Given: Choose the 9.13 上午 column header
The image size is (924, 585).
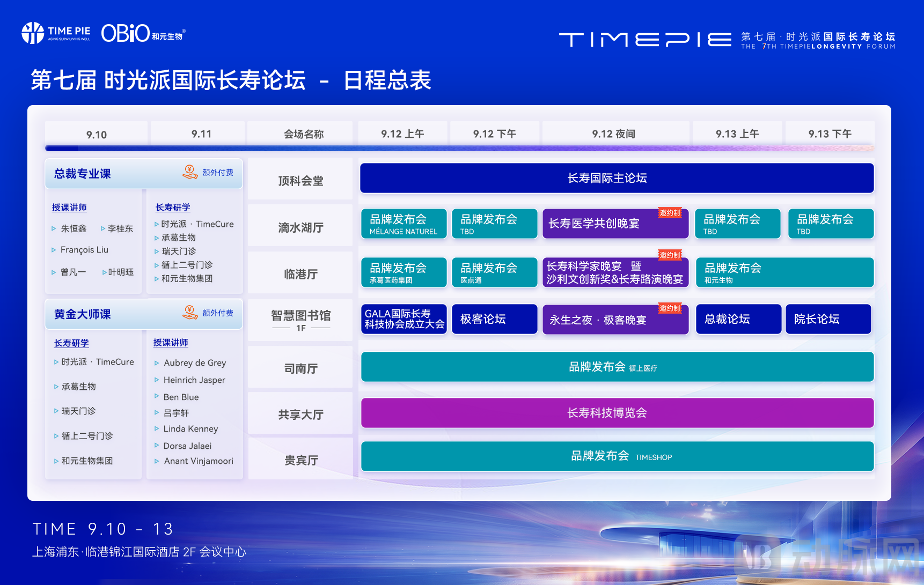Looking at the screenshot, I should point(737,134).
